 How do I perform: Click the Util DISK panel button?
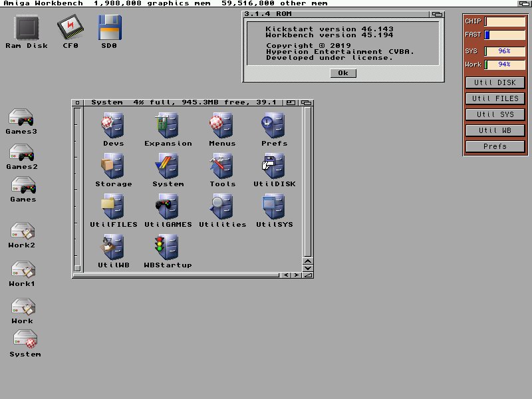495,82
